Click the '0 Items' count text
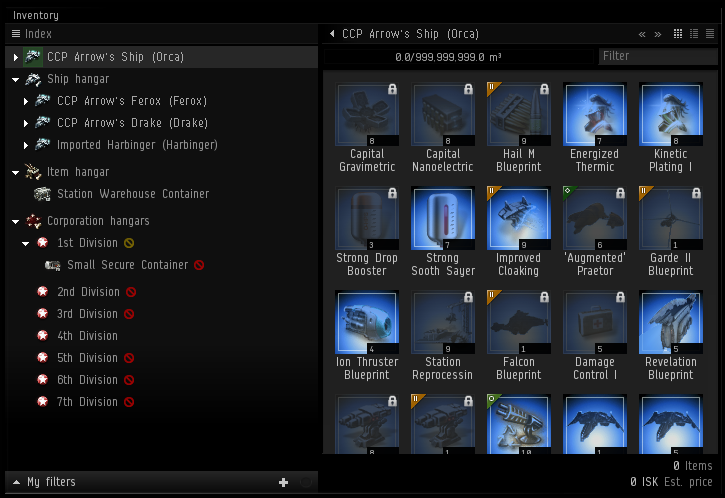Screen dimensions: 725x498 (693, 466)
